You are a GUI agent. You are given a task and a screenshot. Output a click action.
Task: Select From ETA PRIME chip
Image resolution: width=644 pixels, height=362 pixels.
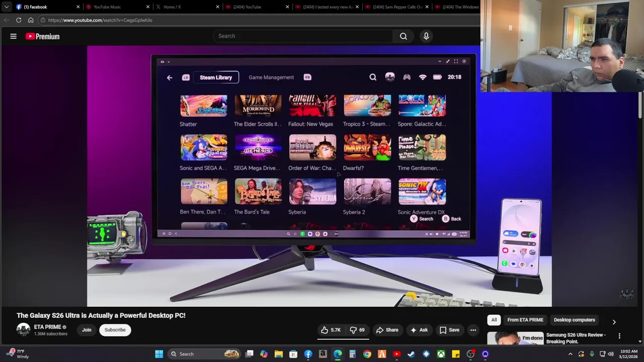point(525,320)
